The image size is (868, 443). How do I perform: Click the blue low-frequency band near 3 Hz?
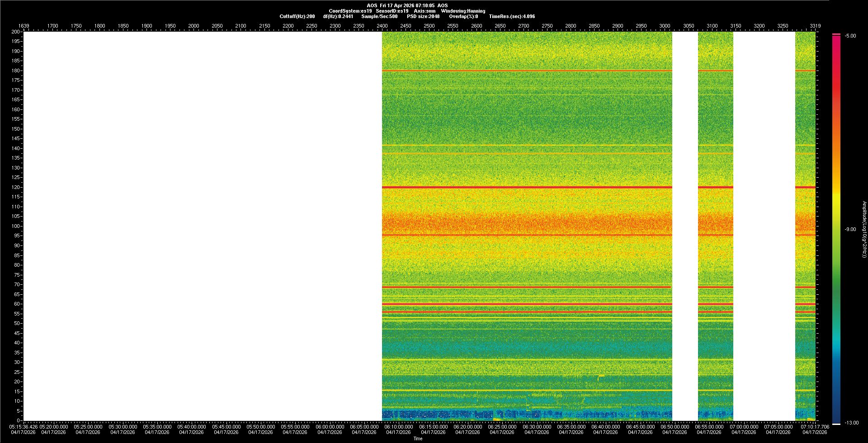[x=452, y=414]
